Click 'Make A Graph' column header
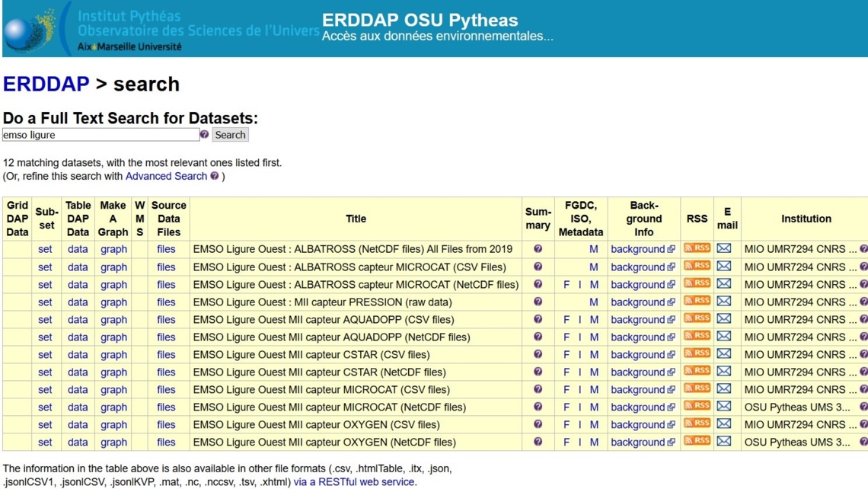Viewport: 868px width, 489px height. click(113, 219)
